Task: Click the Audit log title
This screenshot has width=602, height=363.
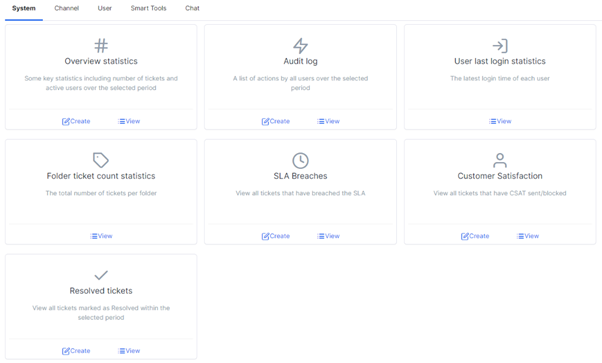Action: coord(300,61)
